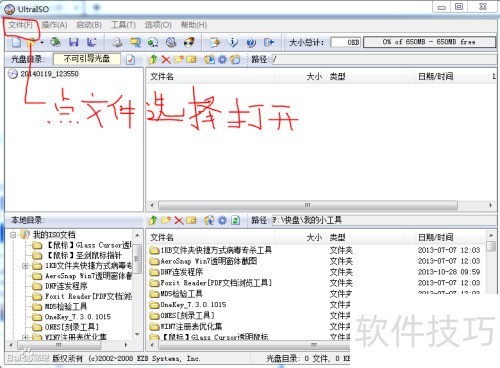500x368 pixels.
Task: Click the Help question mark icon
Action: [251, 42]
